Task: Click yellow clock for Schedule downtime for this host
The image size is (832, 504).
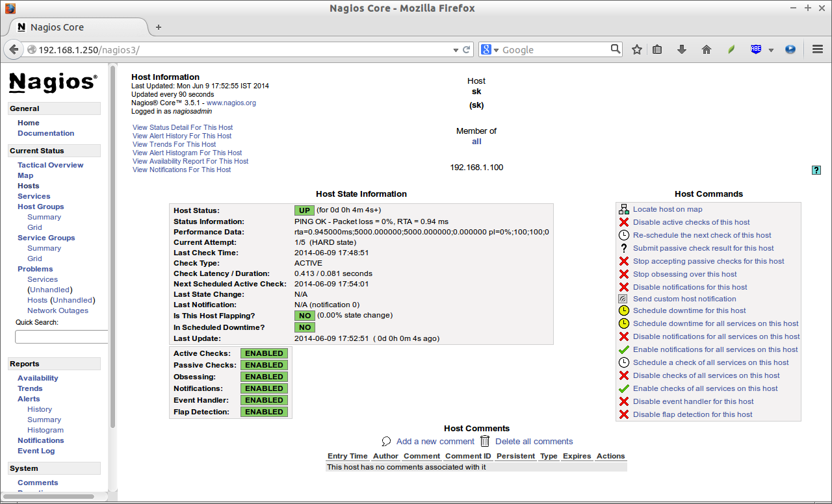Action: [x=624, y=310]
